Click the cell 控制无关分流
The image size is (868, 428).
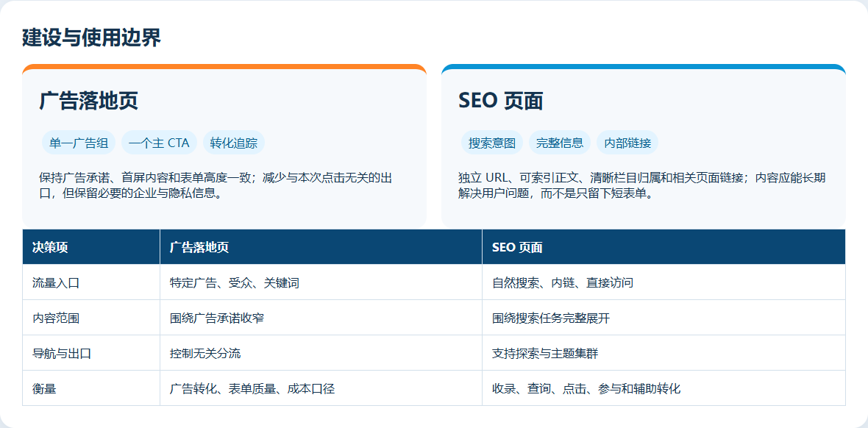point(321,353)
